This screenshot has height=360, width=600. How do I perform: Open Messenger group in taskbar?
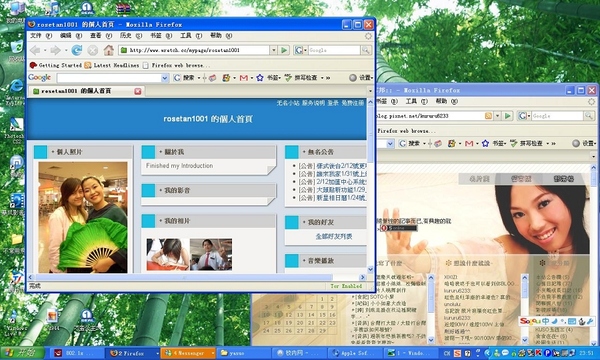[188, 353]
